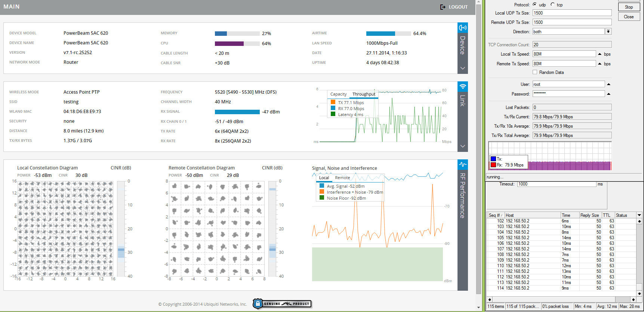Click the Device panel antenna icon
This screenshot has width=644, height=312.
[463, 28]
